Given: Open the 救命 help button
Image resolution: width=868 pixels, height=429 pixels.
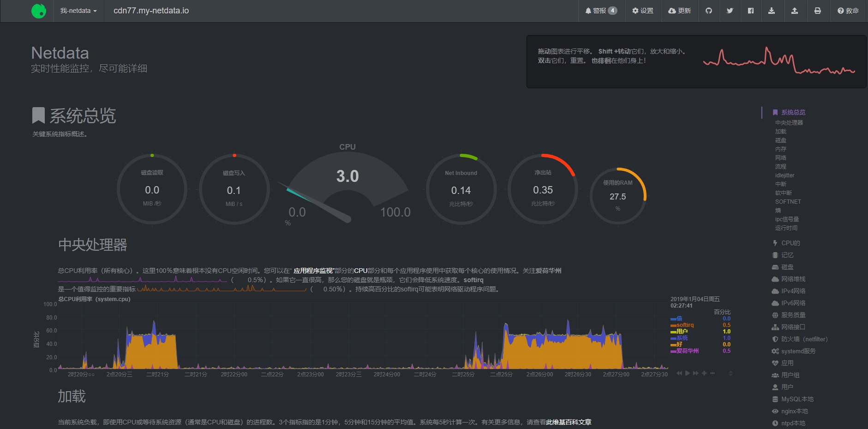Looking at the screenshot, I should [848, 11].
